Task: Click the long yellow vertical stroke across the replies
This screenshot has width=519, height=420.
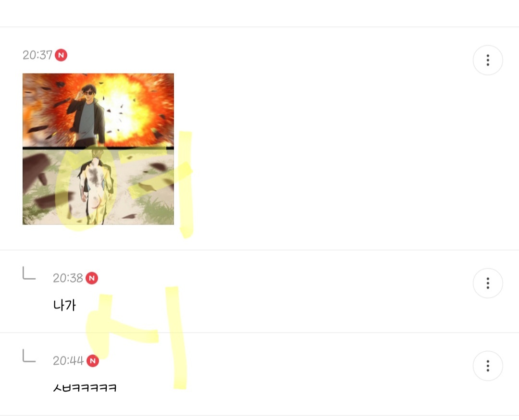Action: coord(177,338)
